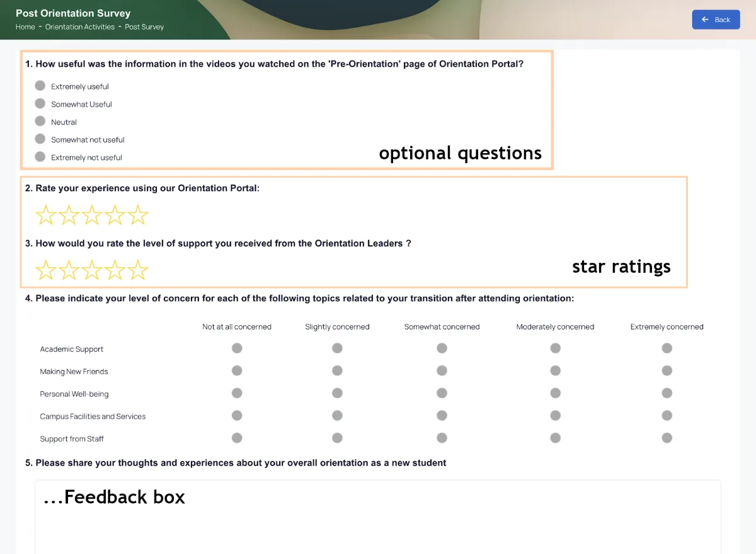
Task: Choose Not at all concerned for Personal Well-being
Action: [x=237, y=393]
